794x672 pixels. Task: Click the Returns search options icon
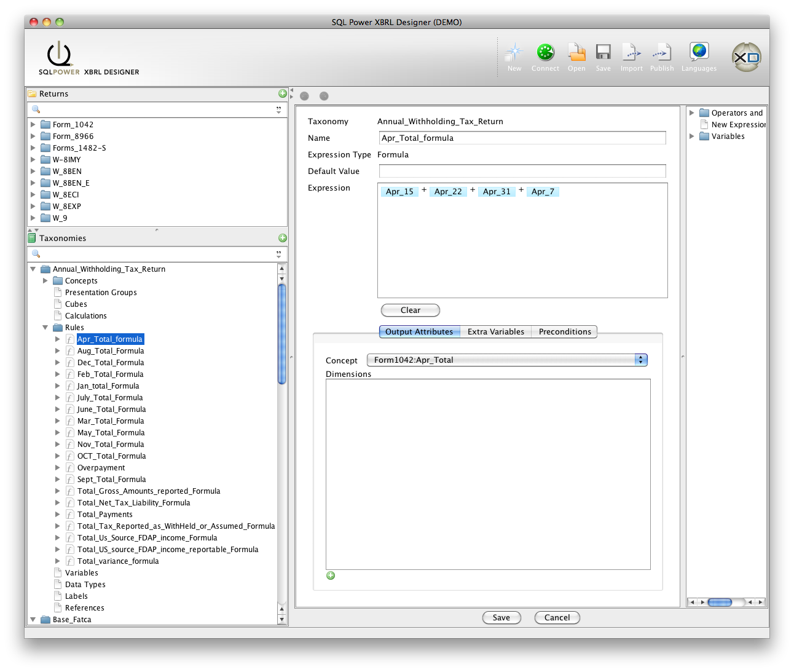(x=278, y=109)
